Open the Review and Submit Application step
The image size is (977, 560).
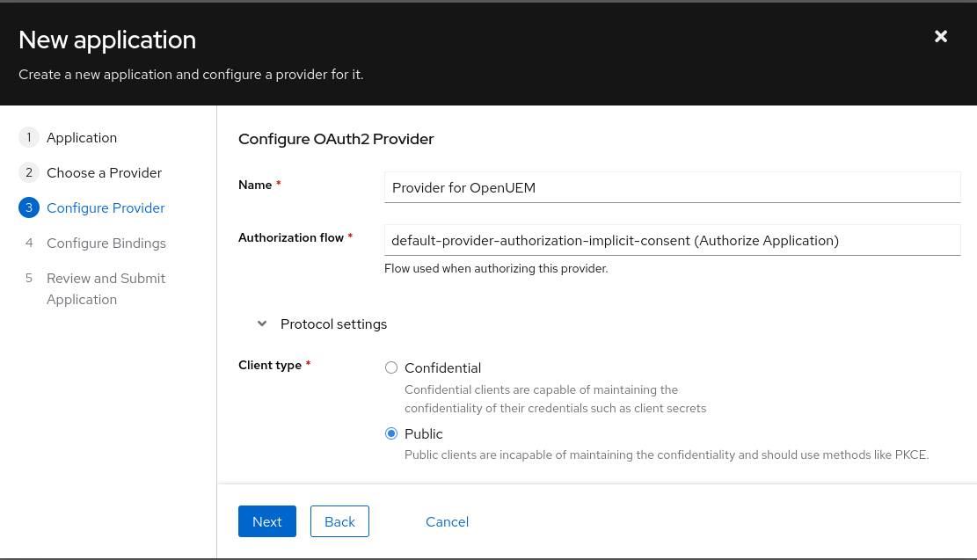click(106, 288)
